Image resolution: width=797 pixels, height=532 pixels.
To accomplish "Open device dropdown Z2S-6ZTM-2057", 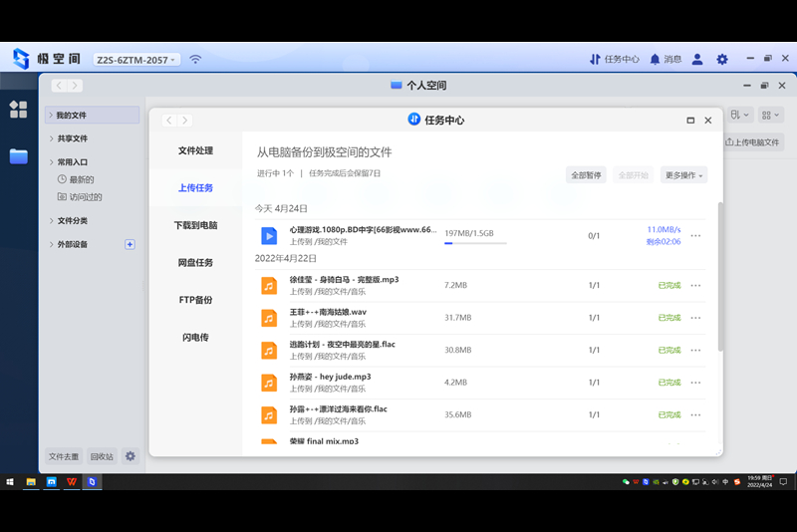I will pyautogui.click(x=136, y=60).
